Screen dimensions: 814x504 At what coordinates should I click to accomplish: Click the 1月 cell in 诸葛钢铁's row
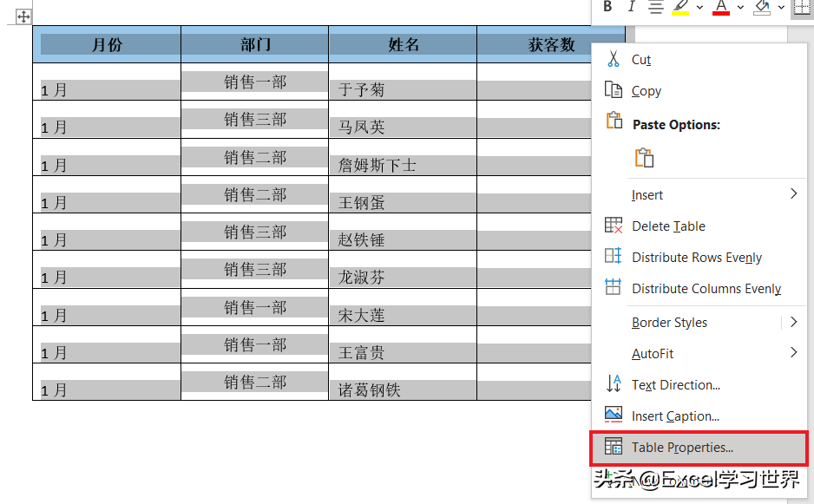(x=107, y=382)
